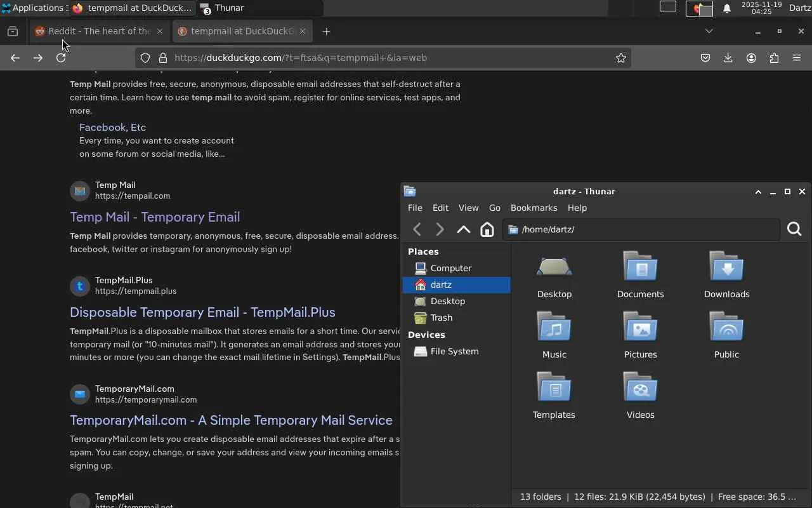Visit https://tempail.com URL link
Viewport: 812px width, 508px height.
[133, 196]
